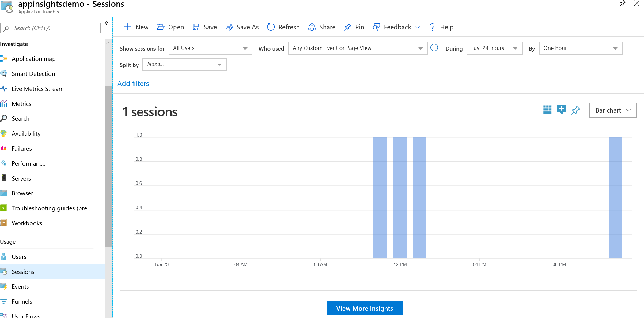Open Application map
644x318 pixels.
(x=33, y=59)
